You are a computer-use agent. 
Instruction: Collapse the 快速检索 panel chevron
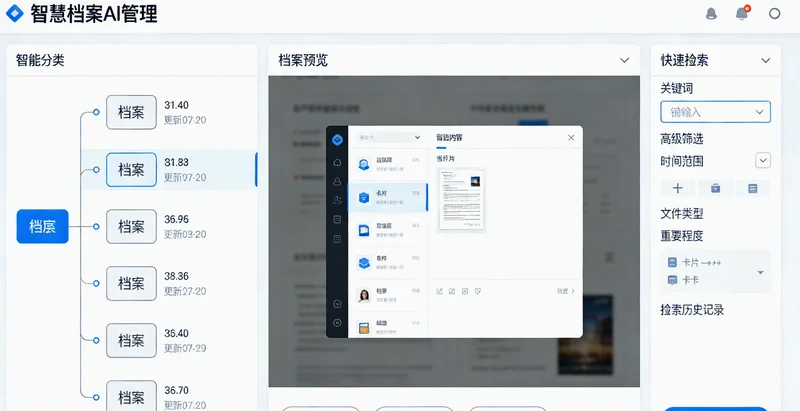[765, 60]
